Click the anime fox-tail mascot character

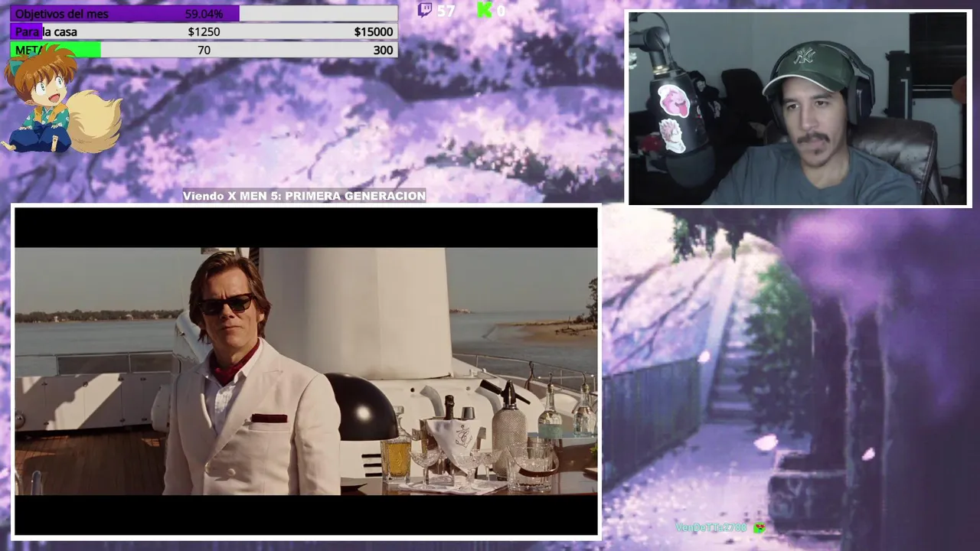60,99
